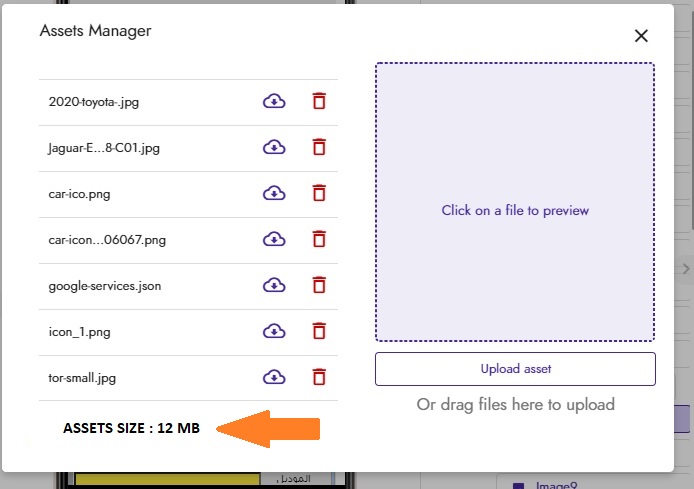Download car-ico.png via cloud icon

[274, 193]
